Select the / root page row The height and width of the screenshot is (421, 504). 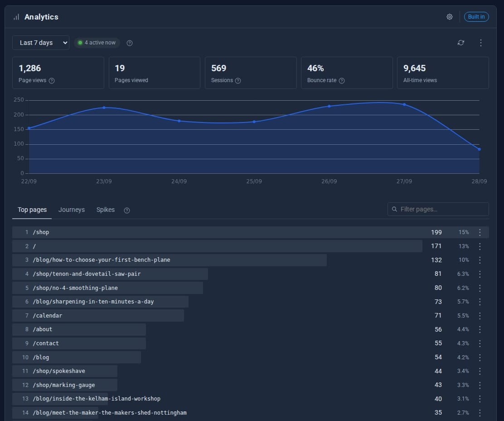click(250, 246)
